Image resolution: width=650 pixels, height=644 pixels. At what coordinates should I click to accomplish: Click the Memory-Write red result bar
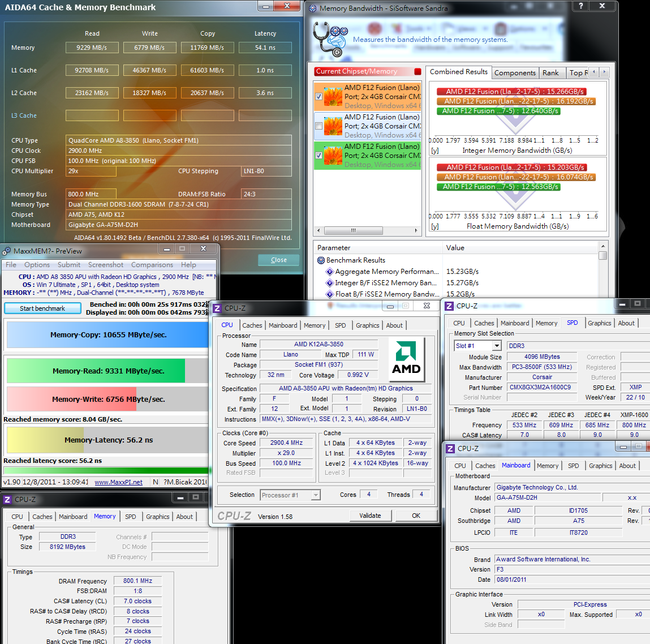point(71,399)
